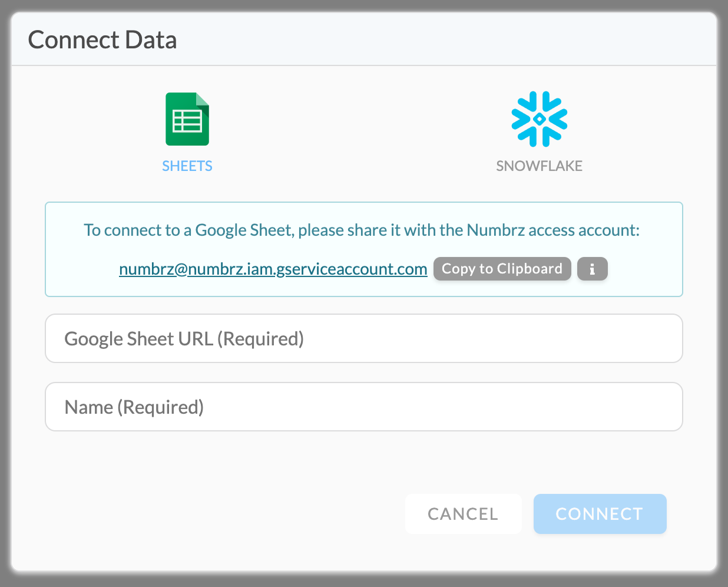The image size is (728, 587).
Task: Focus the Name (Required) field
Action: coord(364,407)
